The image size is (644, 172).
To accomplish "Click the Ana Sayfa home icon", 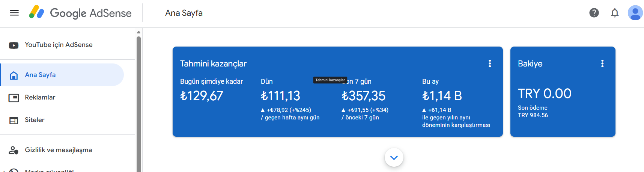I will [14, 75].
